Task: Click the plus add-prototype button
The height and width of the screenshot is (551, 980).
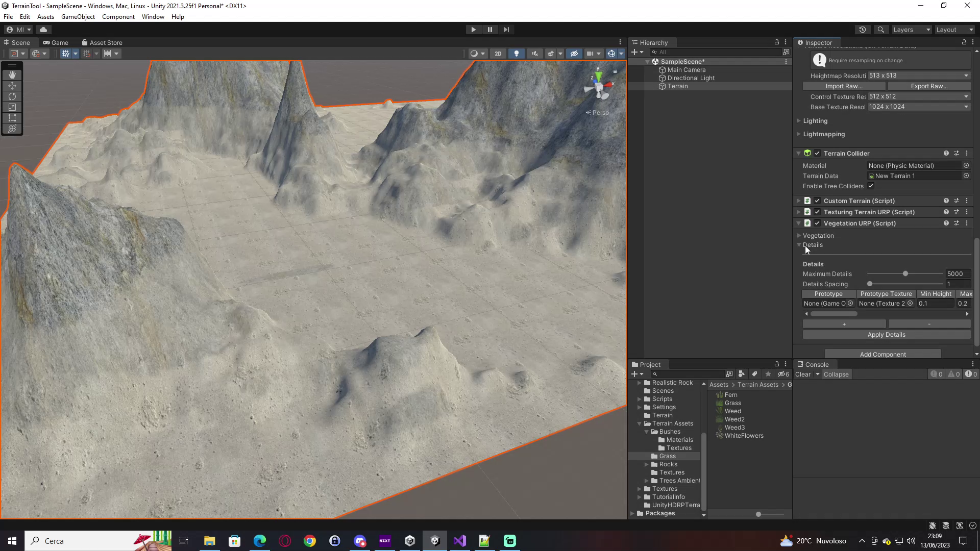Action: point(844,324)
